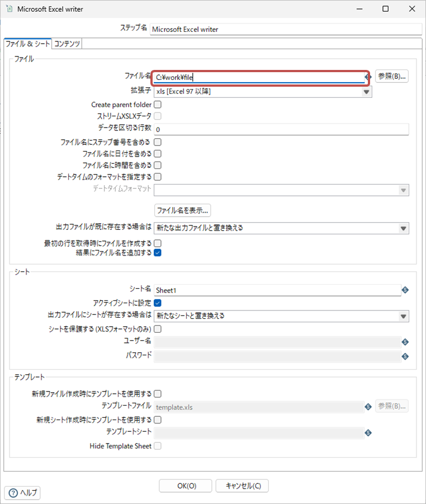The image size is (426, 504).
Task: Switch to ファイル & シート tab
Action: [x=28, y=44]
